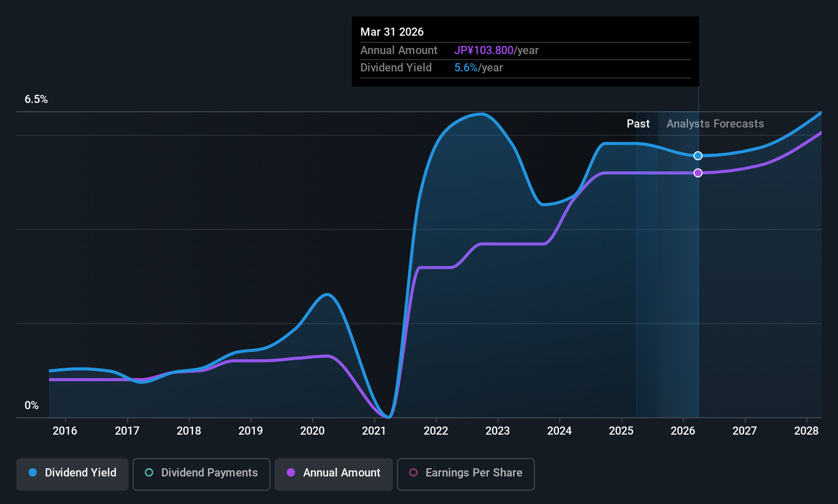Click the purple Annual Amount legend dot
The height and width of the screenshot is (504, 838).
point(291,472)
